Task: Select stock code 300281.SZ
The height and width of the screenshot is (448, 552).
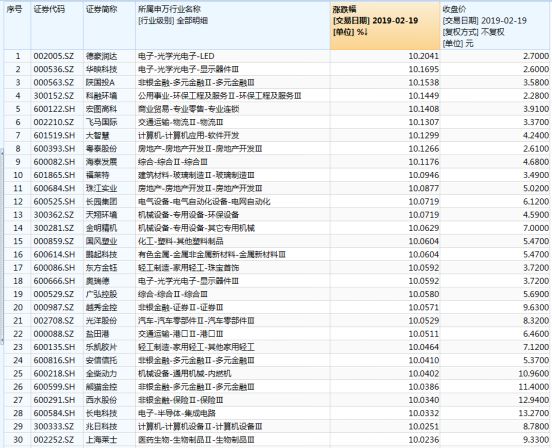Action: (54, 228)
